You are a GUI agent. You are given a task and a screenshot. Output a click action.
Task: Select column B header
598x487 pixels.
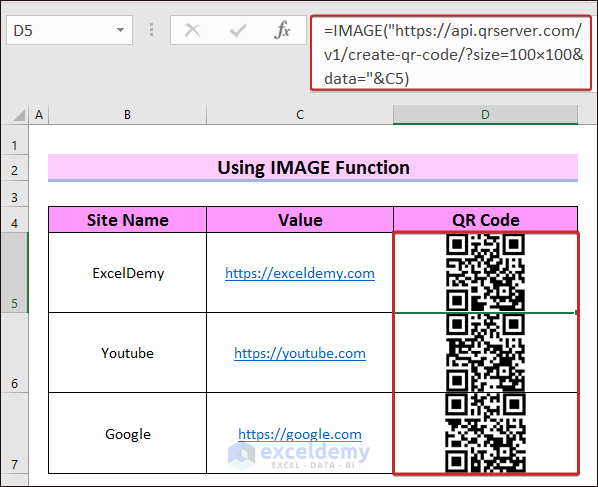pyautogui.click(x=127, y=115)
